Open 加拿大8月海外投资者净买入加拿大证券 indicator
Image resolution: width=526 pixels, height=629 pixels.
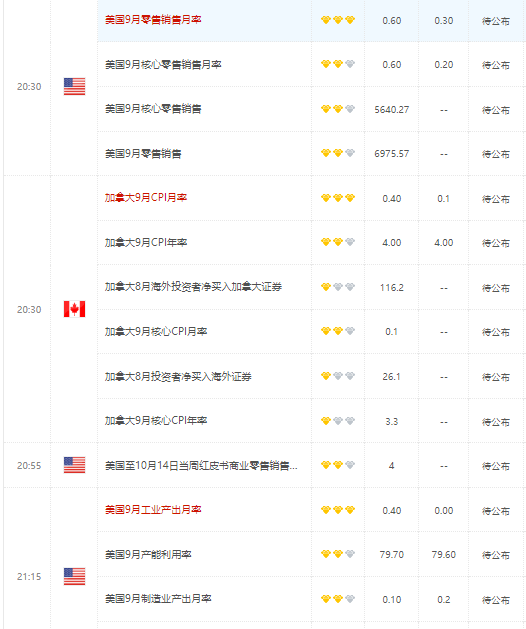(x=193, y=287)
